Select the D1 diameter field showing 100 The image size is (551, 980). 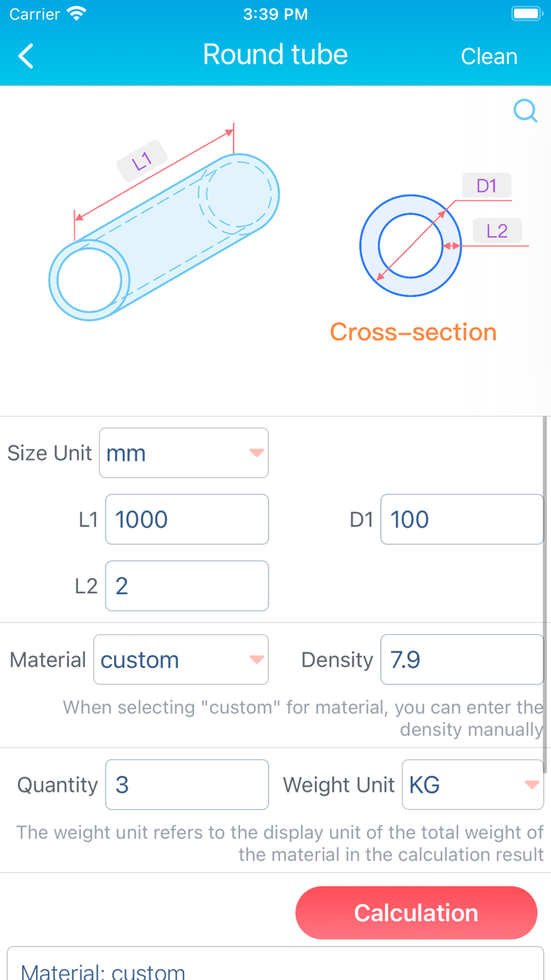[461, 518]
